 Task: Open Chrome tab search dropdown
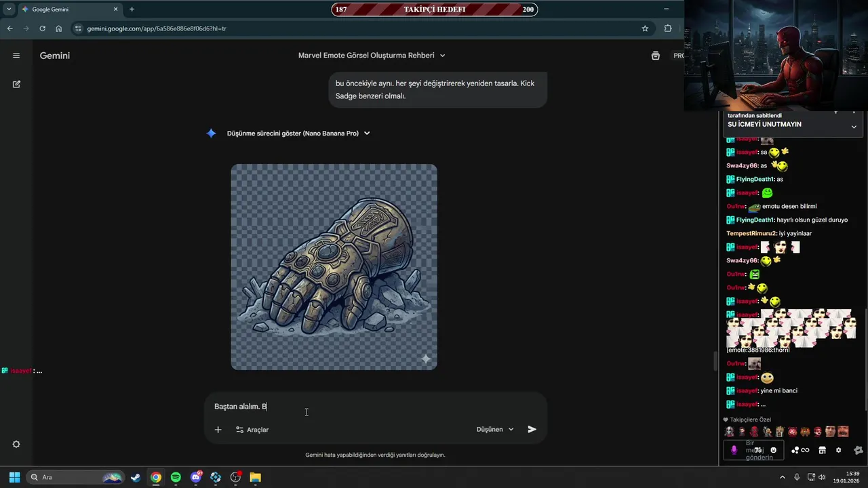coord(9,9)
